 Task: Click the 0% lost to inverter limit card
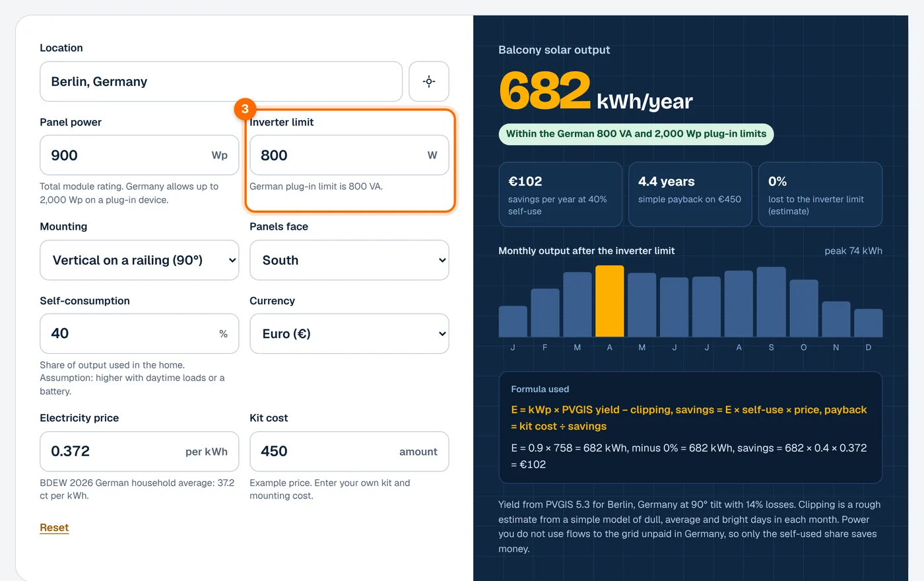tap(820, 194)
